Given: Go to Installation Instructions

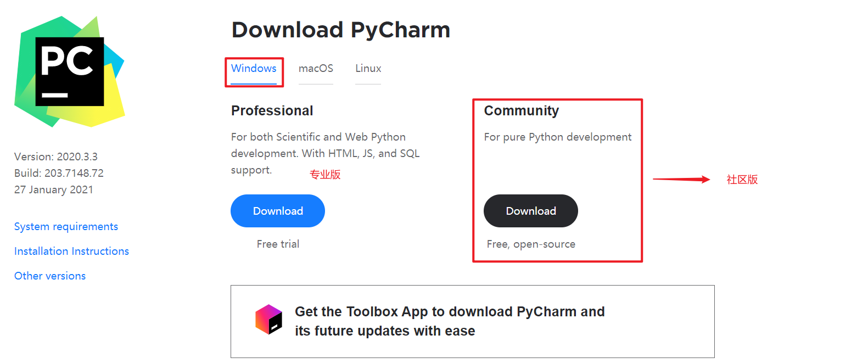Looking at the screenshot, I should click(x=71, y=251).
